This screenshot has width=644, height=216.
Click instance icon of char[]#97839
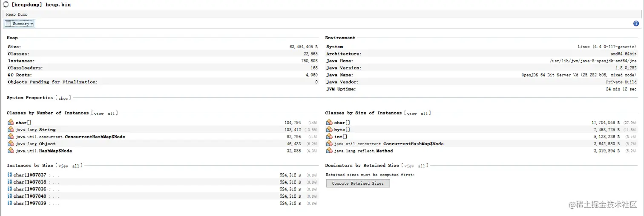tap(10, 203)
